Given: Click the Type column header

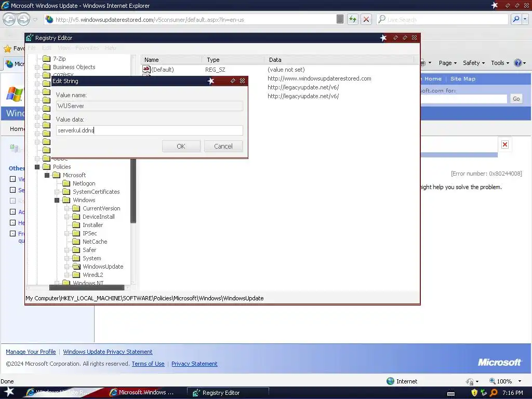Looking at the screenshot, I should pyautogui.click(x=233, y=60).
